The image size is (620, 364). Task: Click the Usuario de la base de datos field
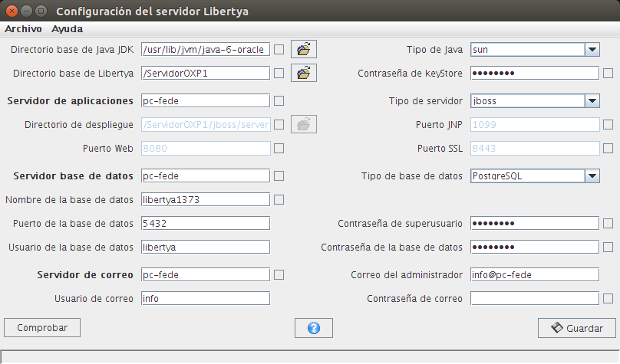206,248
